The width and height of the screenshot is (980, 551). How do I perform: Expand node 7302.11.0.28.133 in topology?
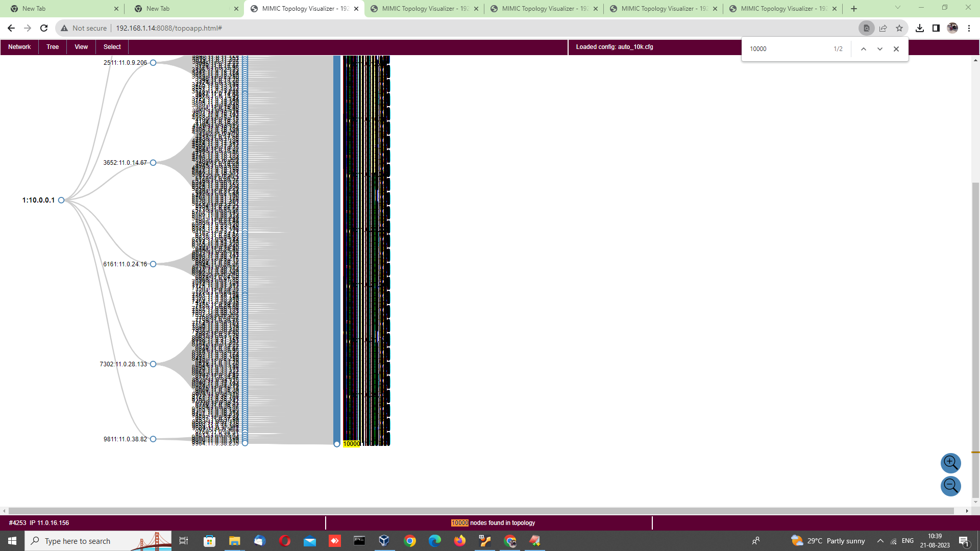[x=153, y=364]
